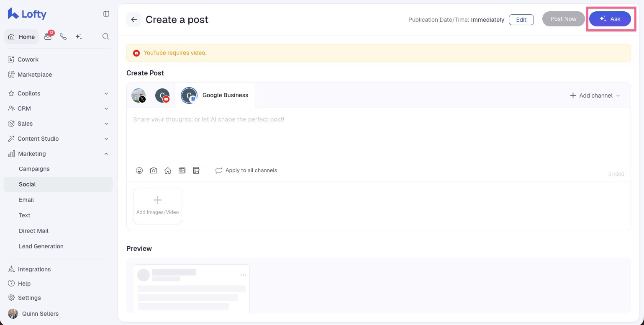Open the Add channel dropdown
The image size is (644, 325).
pos(595,95)
